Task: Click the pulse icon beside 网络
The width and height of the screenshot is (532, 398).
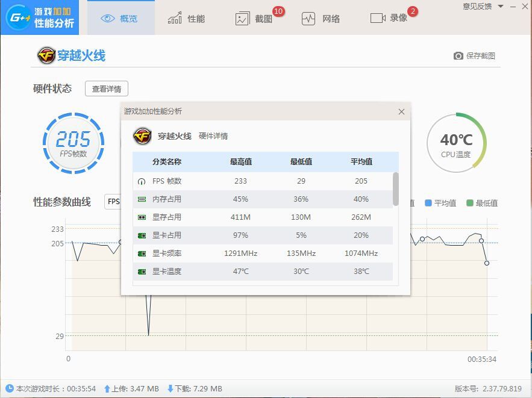Action: tap(308, 19)
